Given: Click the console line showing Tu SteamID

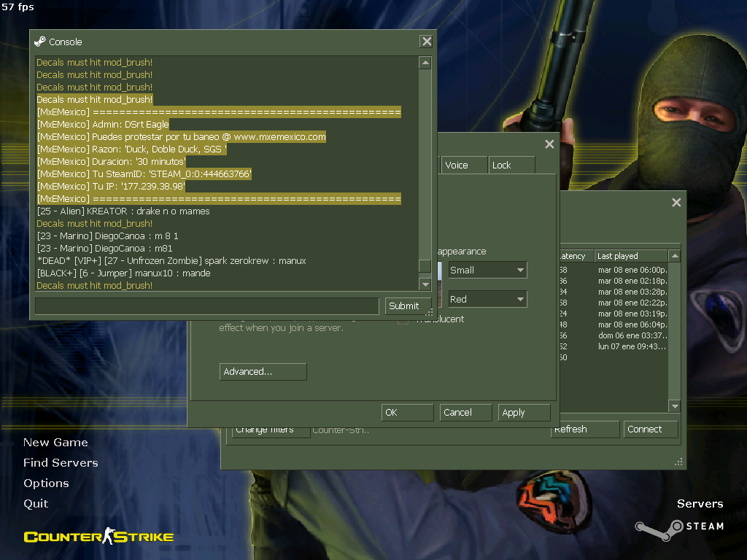Looking at the screenshot, I should (144, 174).
